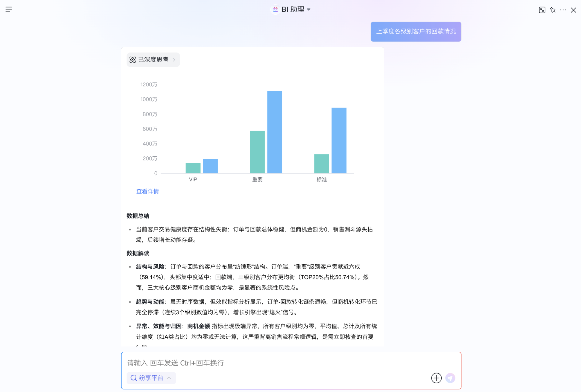Screen dimensions: 581x392
Task: Open the 查看详情 link
Action: [x=147, y=191]
